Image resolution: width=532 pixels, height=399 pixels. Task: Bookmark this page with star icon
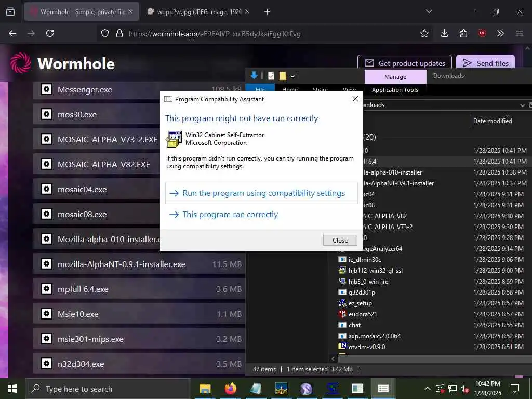tap(424, 33)
